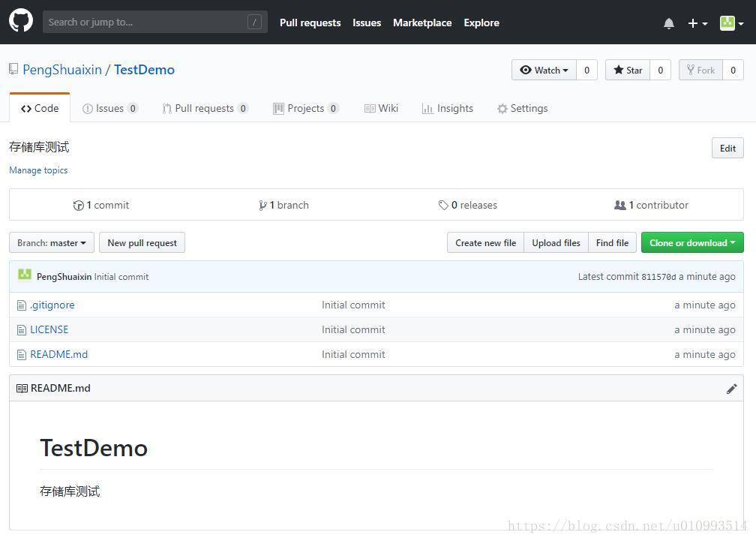Switch to the Projects tab
This screenshot has width=756, height=541.
point(306,108)
